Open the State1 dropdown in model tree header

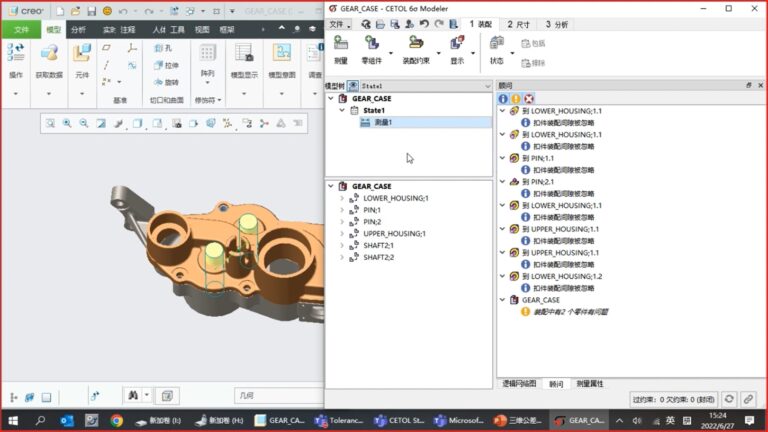[487, 86]
